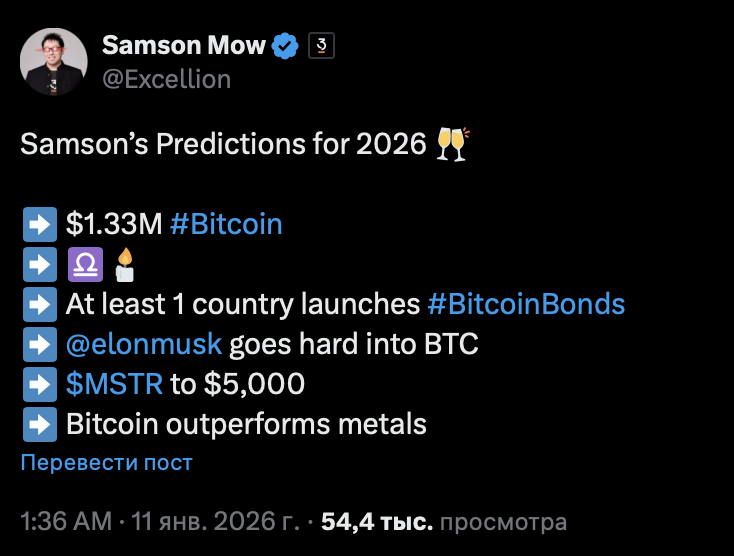734x556 pixels.
Task: Click the @Excellion handle
Action: click(x=166, y=78)
